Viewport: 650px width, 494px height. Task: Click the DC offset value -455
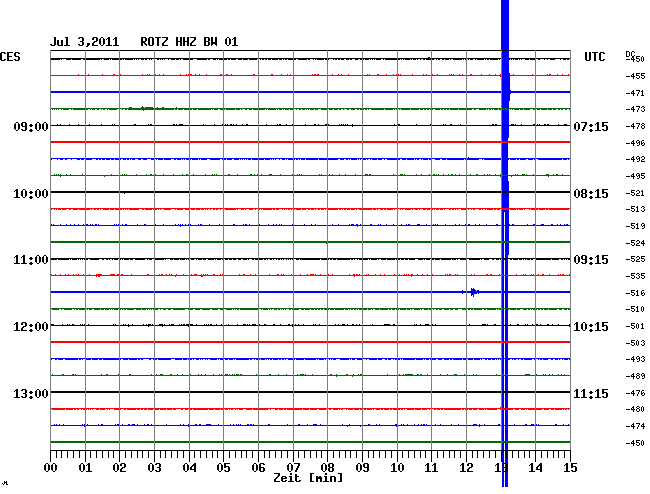click(635, 76)
